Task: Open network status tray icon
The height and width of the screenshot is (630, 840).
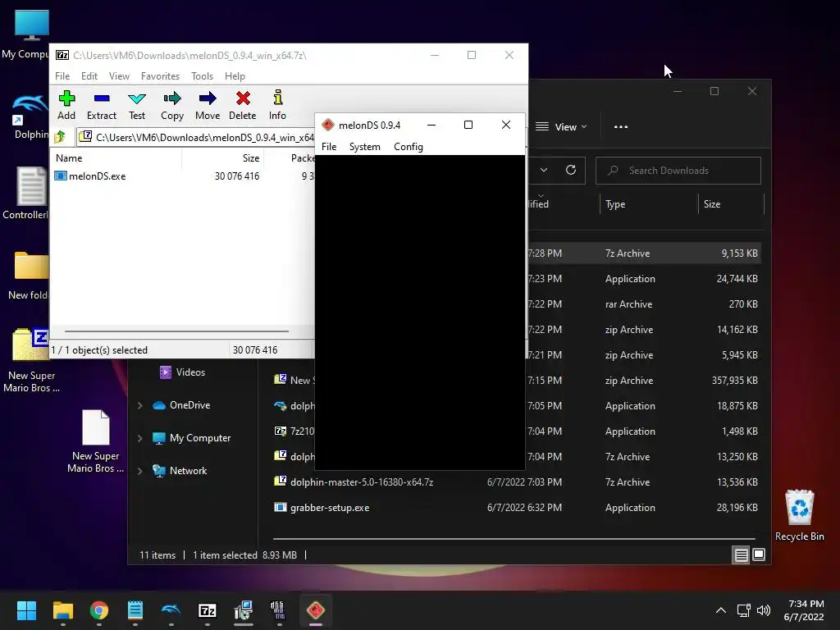Action: [x=743, y=610]
